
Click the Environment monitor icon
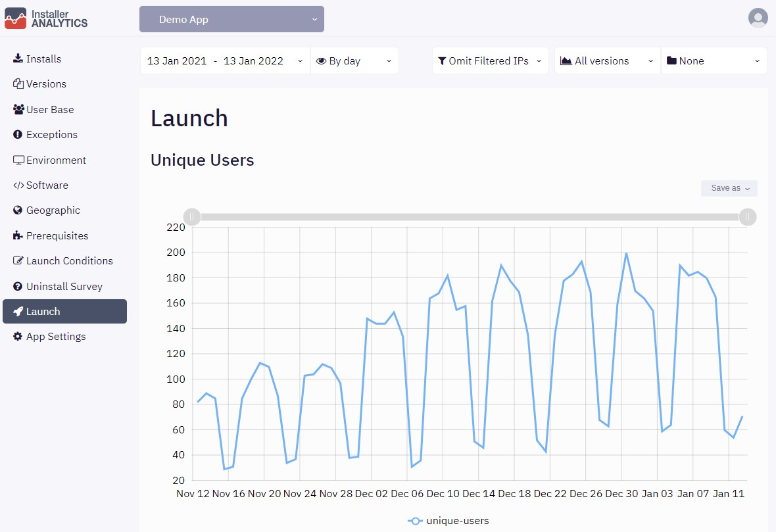[x=18, y=160]
